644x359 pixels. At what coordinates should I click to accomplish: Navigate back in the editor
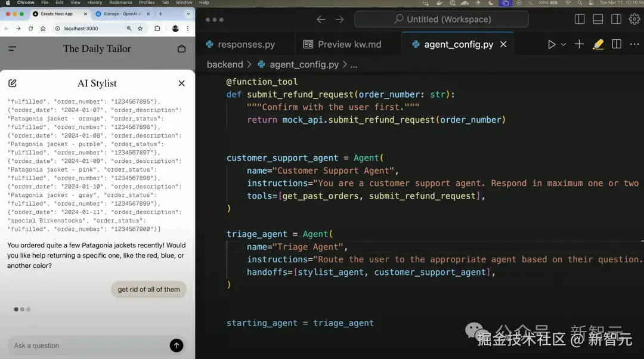point(321,19)
